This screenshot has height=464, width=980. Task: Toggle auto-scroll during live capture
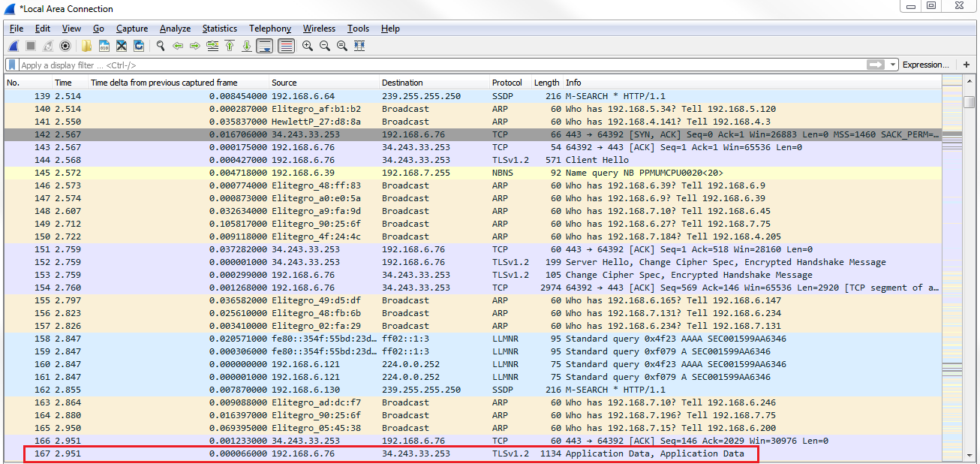click(264, 47)
